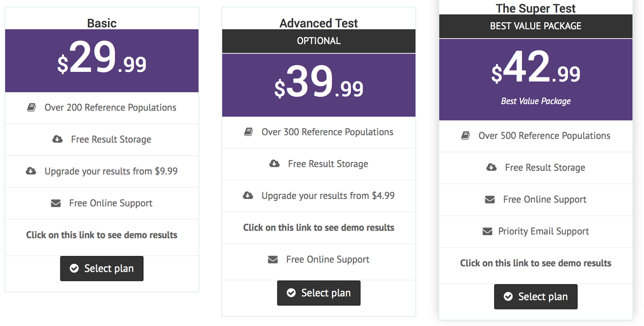Choose Select plan under The Super Test
Image resolution: width=644 pixels, height=326 pixels.
pyautogui.click(x=536, y=297)
